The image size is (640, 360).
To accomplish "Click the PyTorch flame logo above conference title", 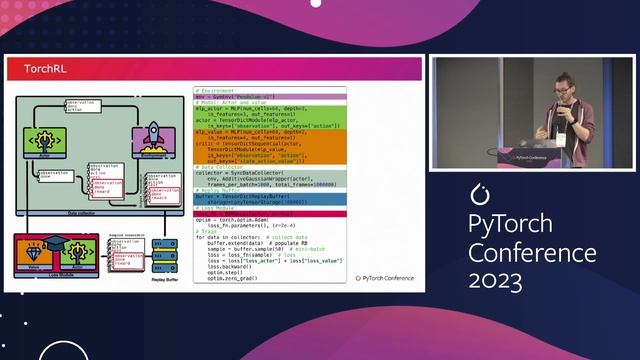I will click(480, 194).
